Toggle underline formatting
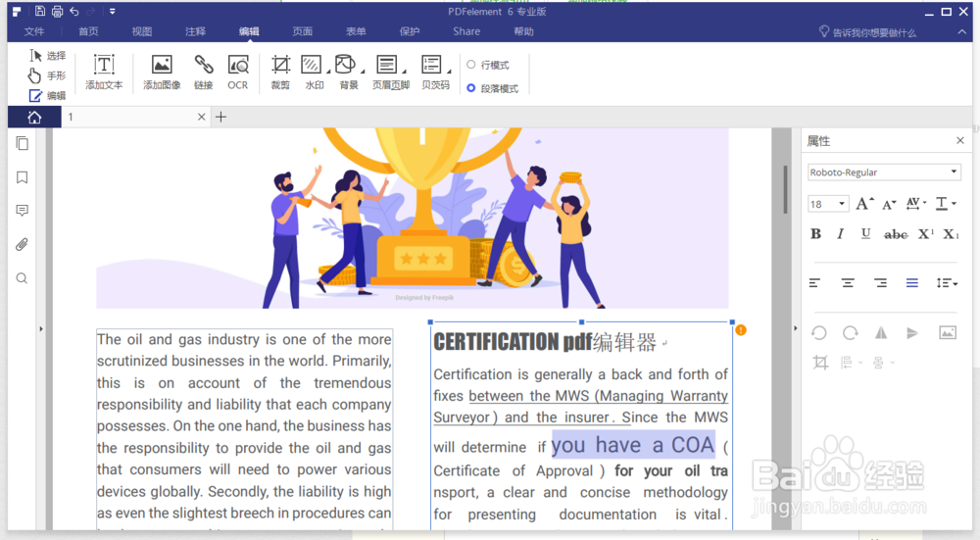Viewport: 980px width, 540px height. click(x=865, y=234)
